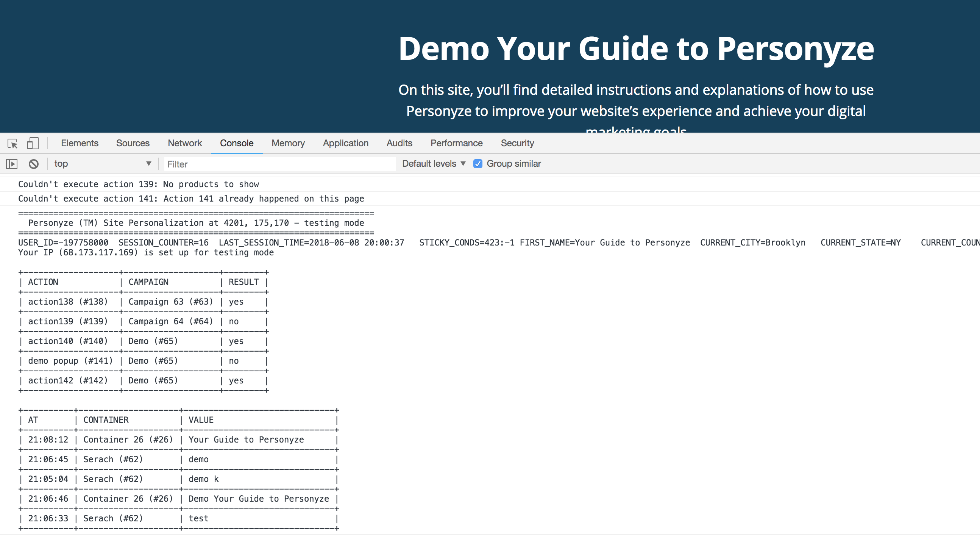Click the 'test' value cell
The width and height of the screenshot is (980, 535).
pos(198,519)
